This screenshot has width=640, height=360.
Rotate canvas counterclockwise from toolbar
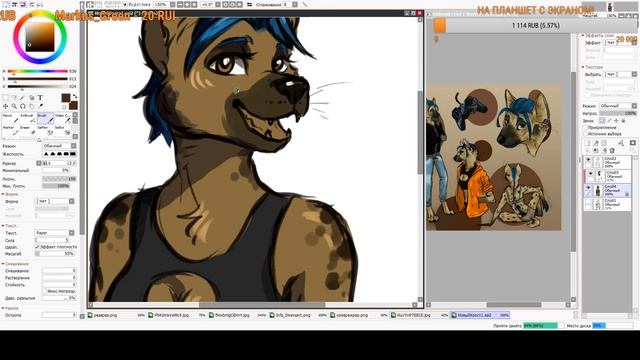[225, 4]
